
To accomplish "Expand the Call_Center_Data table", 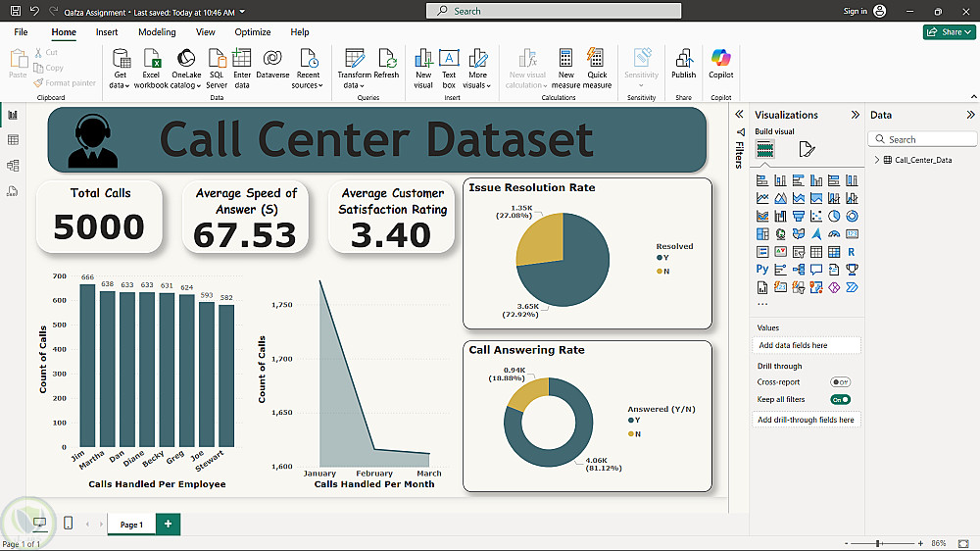I will (x=877, y=160).
